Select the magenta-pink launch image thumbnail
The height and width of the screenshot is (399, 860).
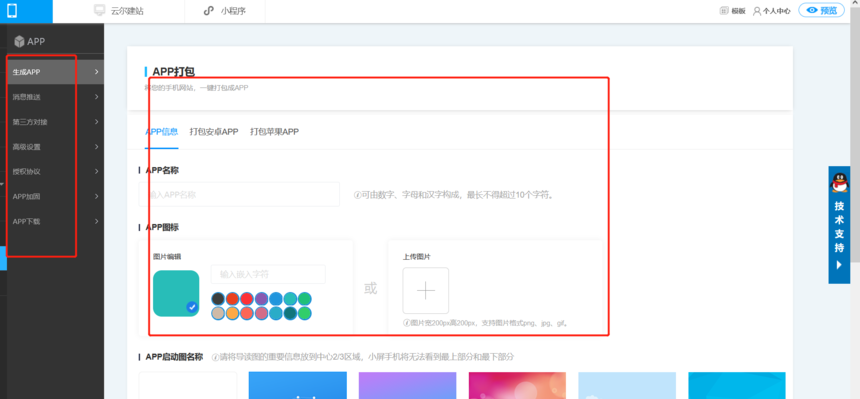518,385
